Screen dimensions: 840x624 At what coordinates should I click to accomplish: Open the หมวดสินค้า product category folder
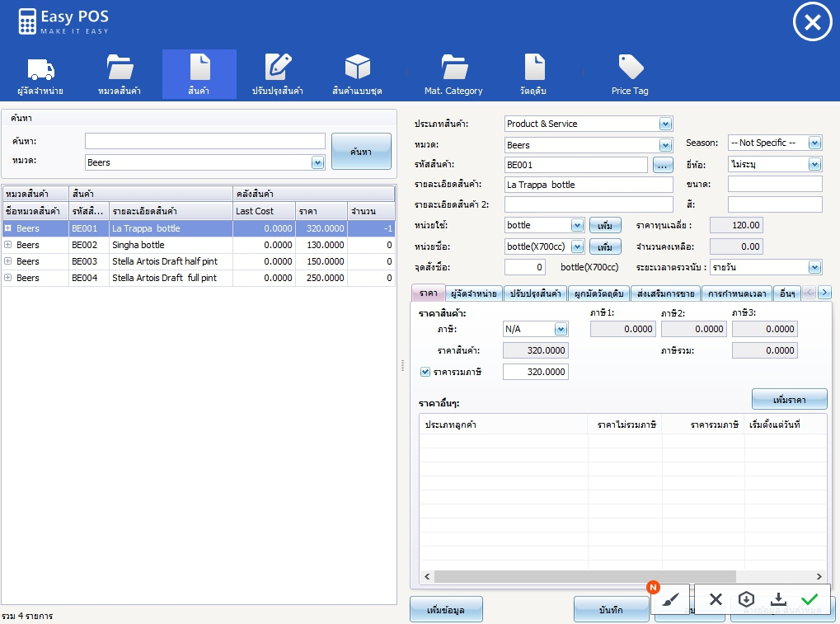(120, 74)
